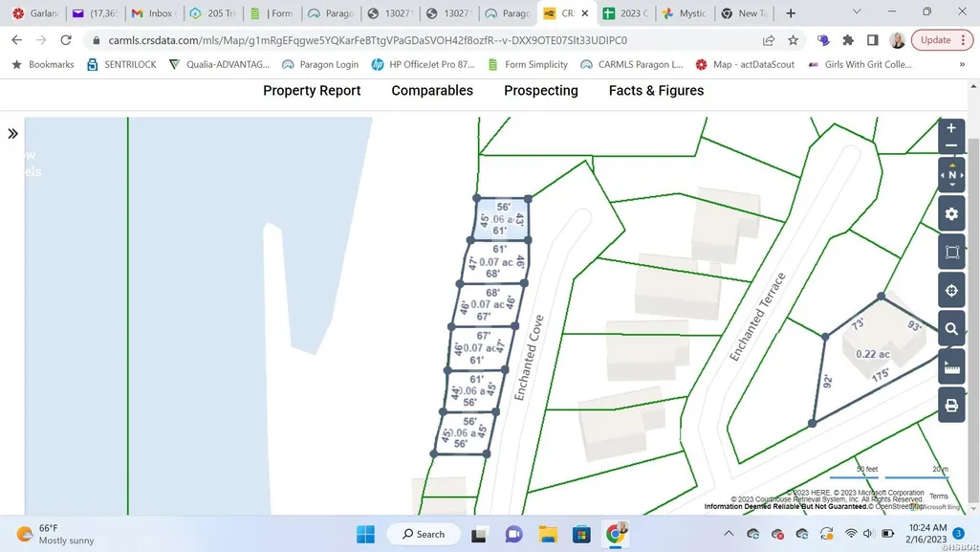Click the north compass control

[x=951, y=175]
